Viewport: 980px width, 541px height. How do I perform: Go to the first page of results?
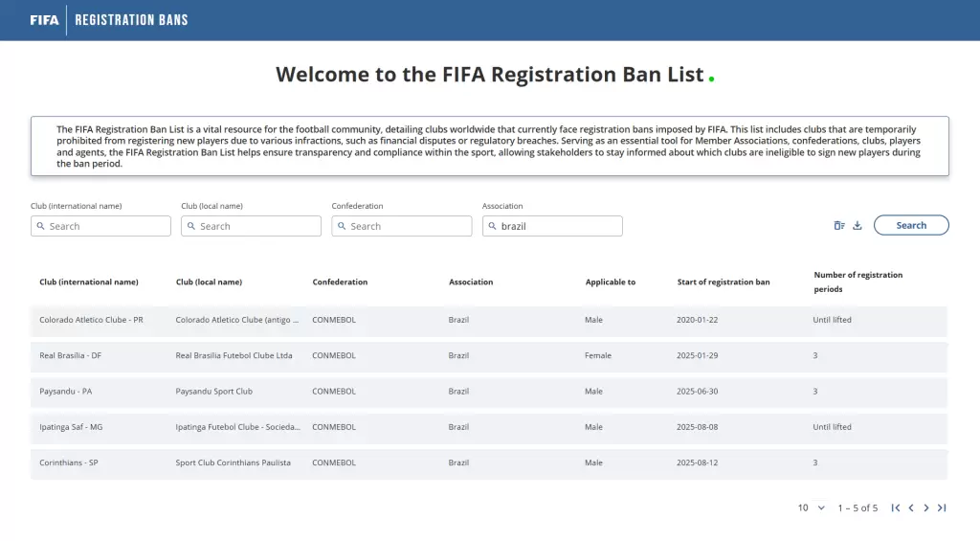pos(896,508)
